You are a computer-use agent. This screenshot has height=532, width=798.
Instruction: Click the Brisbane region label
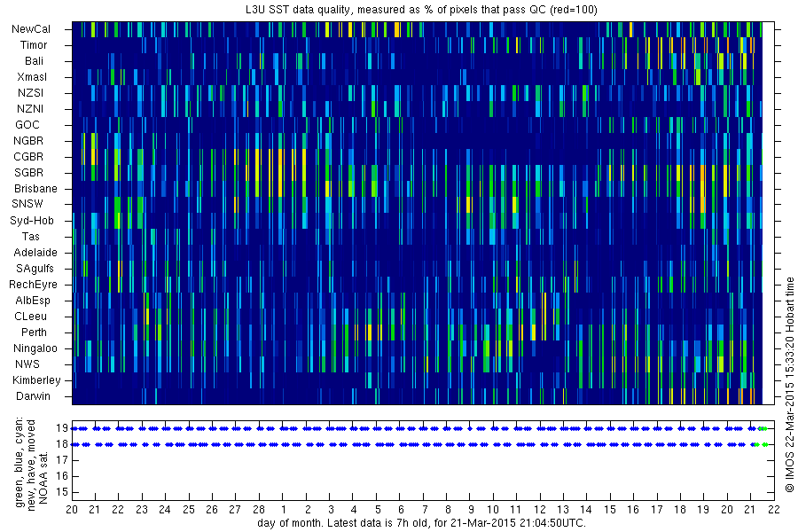click(35, 188)
